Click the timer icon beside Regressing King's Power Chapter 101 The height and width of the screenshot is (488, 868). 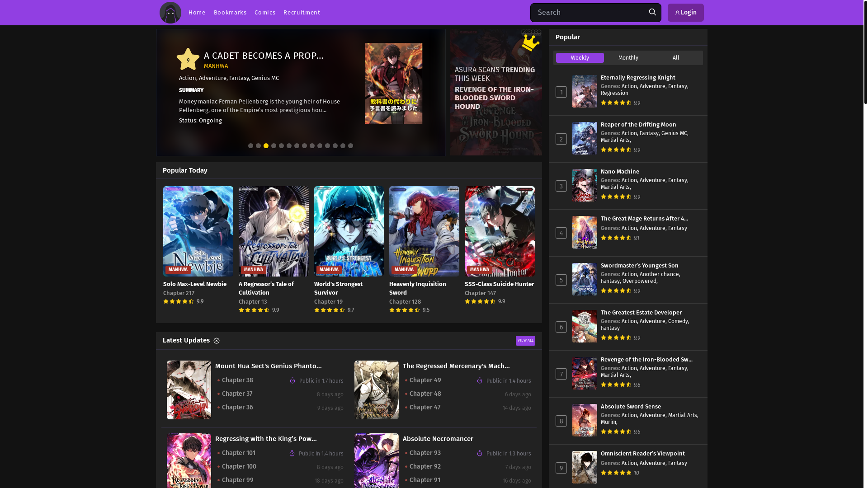point(292,454)
